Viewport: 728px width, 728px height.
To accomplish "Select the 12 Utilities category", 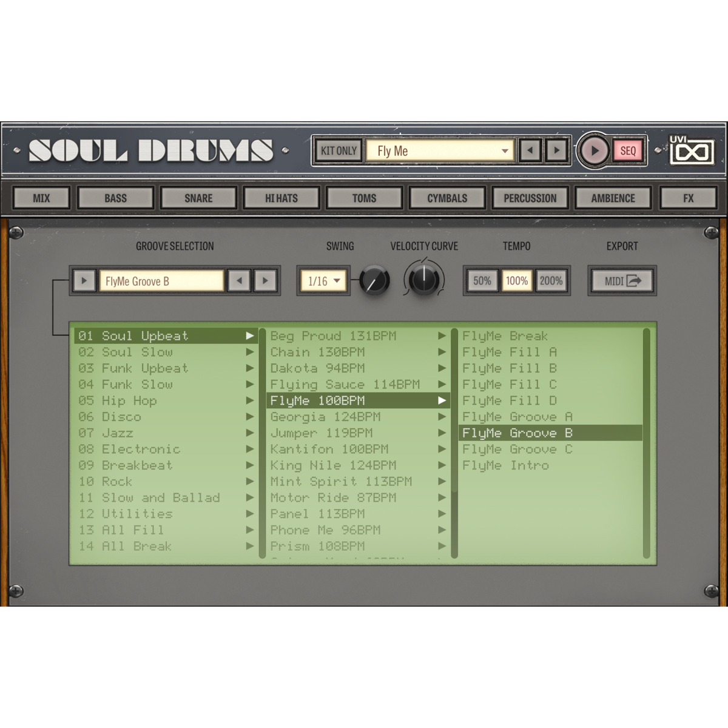I will pyautogui.click(x=166, y=514).
